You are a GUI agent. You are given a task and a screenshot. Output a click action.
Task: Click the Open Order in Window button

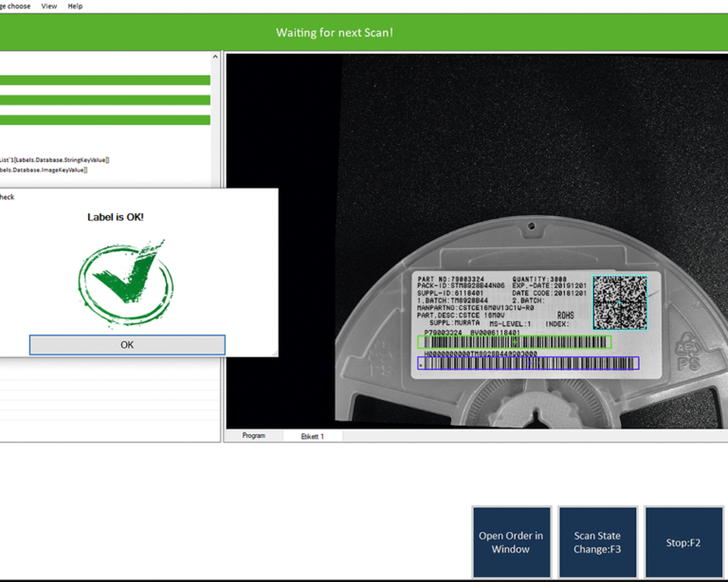pos(511,542)
